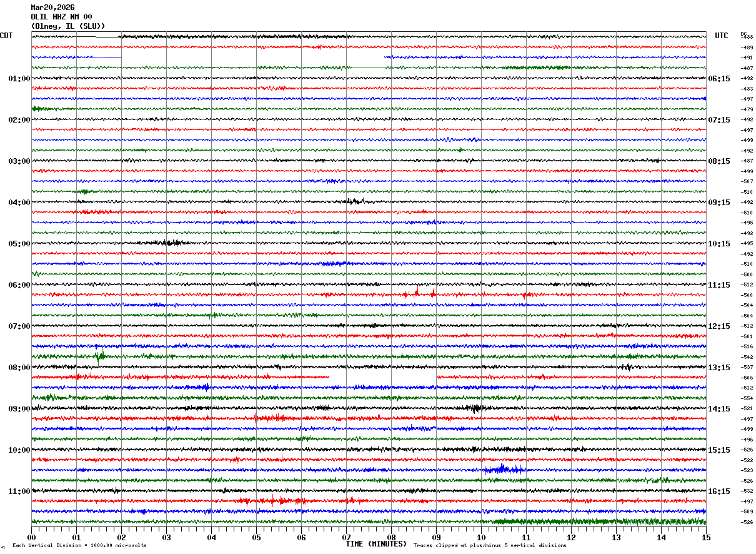This screenshot has width=756, height=554.
Task: Select the DC value -522
Action: coord(747,460)
